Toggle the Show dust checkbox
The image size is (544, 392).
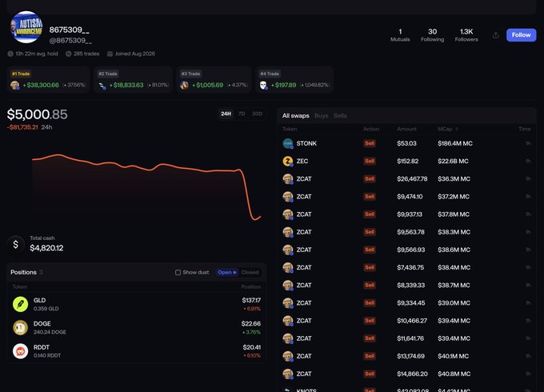[x=178, y=272]
